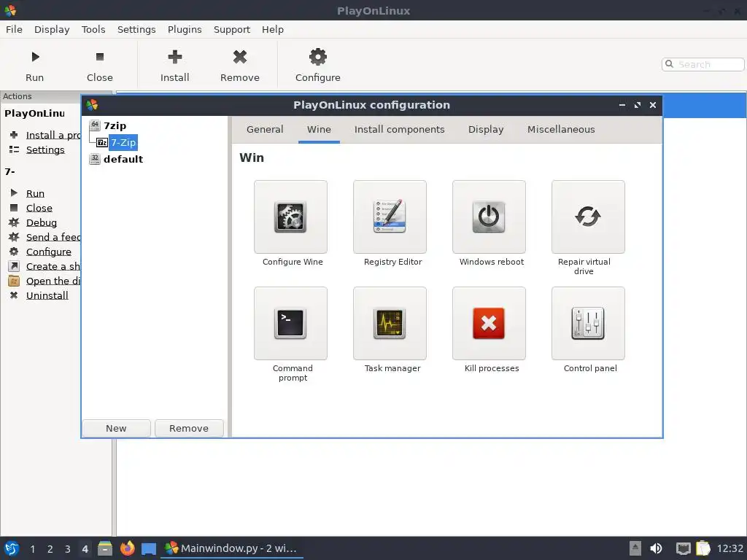Open the Settings menu
The width and height of the screenshot is (747, 560).
coord(136,29)
